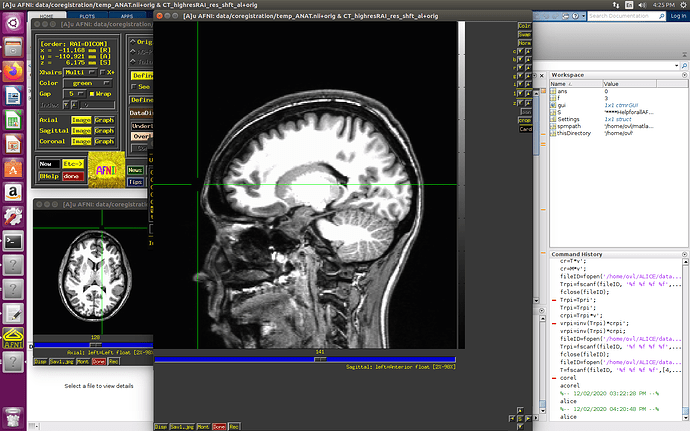The width and height of the screenshot is (690, 431).
Task: Open LibreOffice Calc from dock
Action: pos(13,119)
